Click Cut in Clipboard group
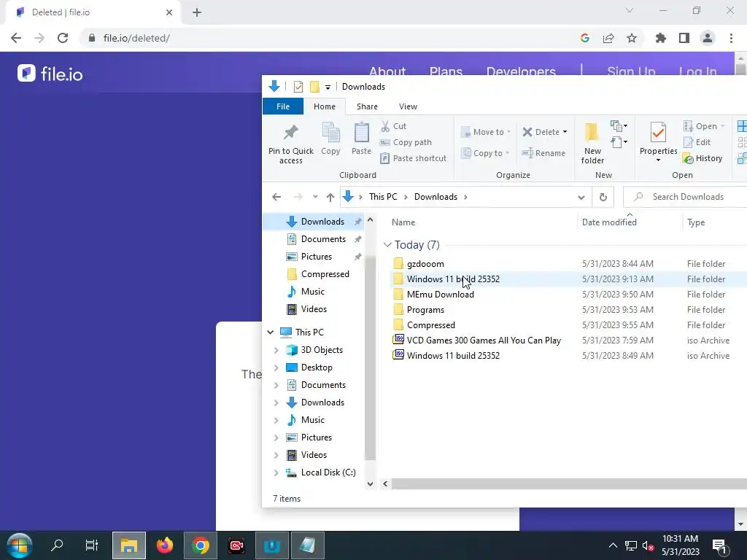This screenshot has height=560, width=747. click(393, 126)
